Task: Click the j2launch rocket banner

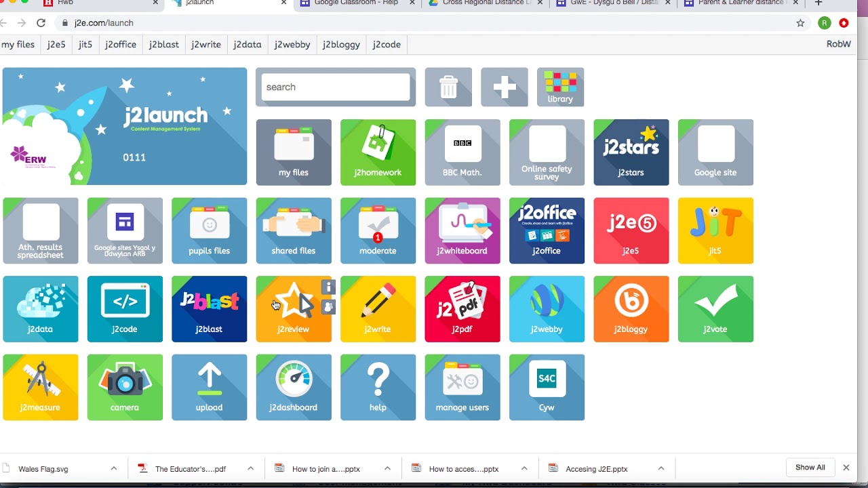Action: point(125,126)
